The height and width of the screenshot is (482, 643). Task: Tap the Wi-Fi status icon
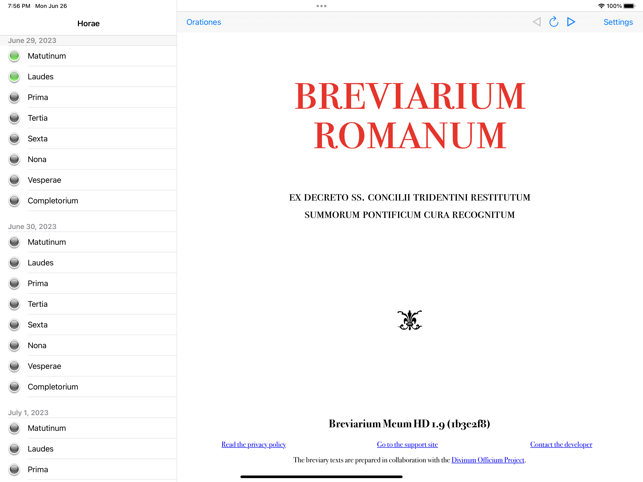[x=601, y=6]
